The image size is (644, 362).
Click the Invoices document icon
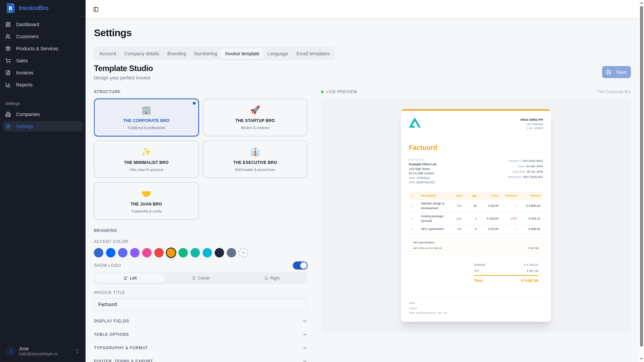tap(8, 73)
